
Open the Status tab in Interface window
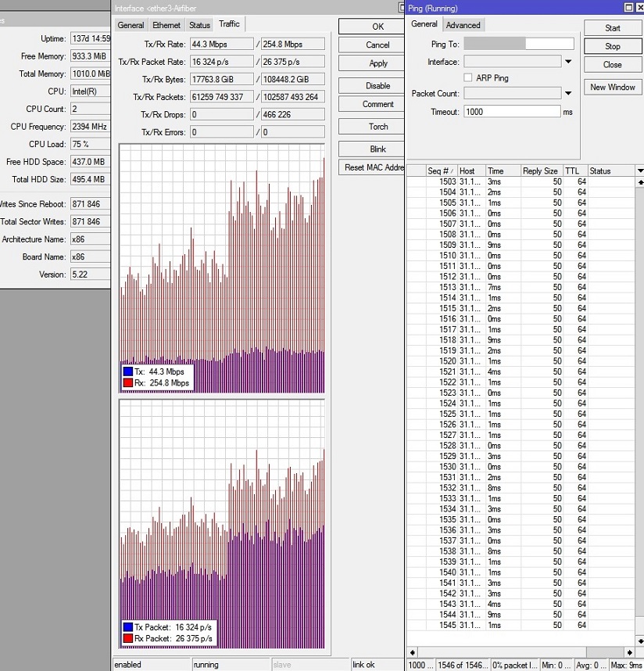199,25
